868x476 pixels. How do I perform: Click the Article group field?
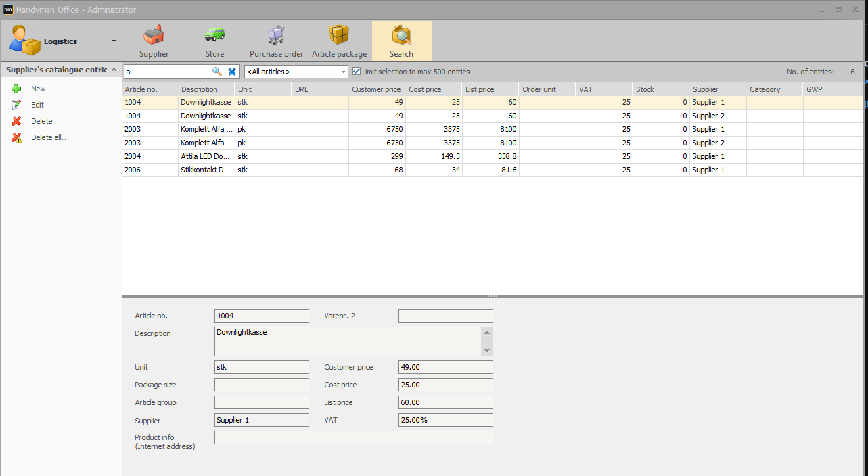click(x=262, y=402)
